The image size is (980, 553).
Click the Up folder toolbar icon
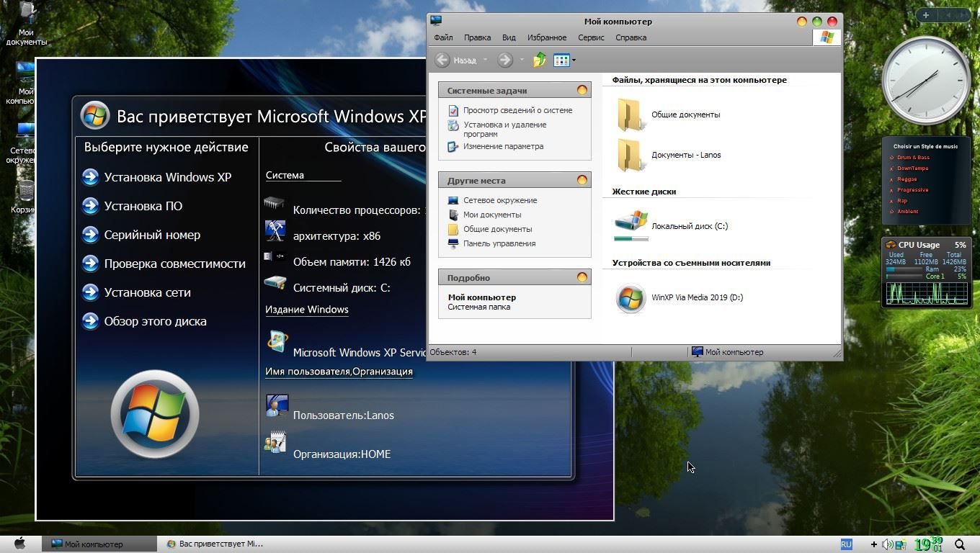[x=539, y=60]
